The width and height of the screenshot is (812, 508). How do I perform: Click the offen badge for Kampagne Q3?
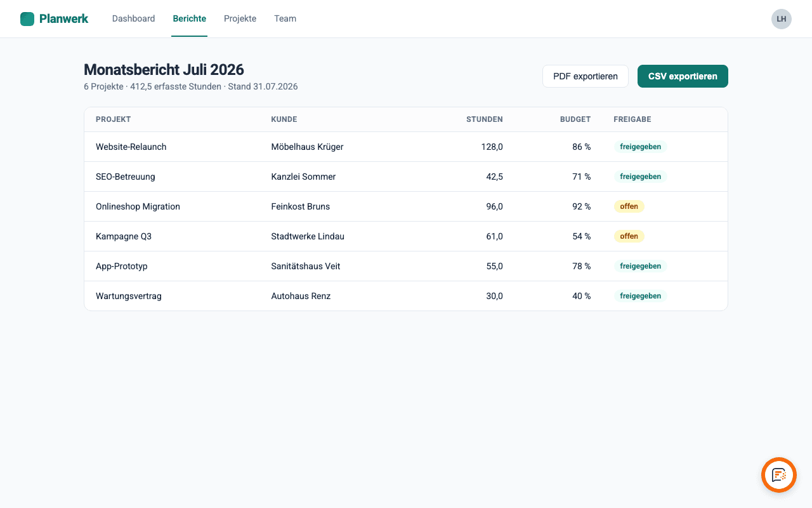click(x=629, y=236)
